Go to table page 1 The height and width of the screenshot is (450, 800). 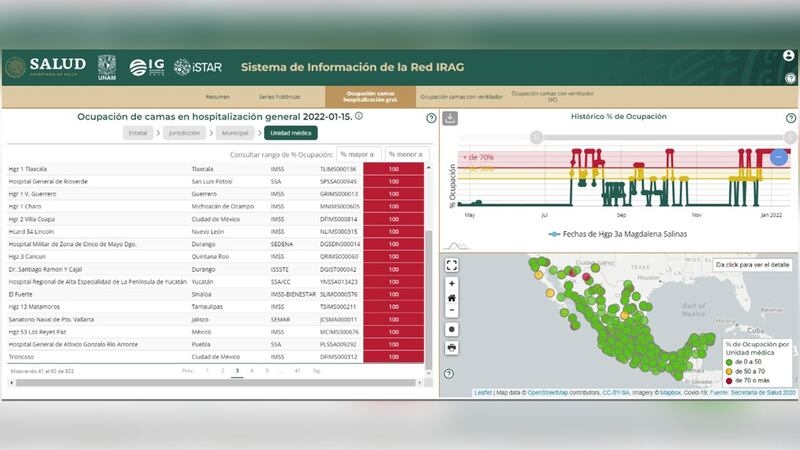coord(207,371)
